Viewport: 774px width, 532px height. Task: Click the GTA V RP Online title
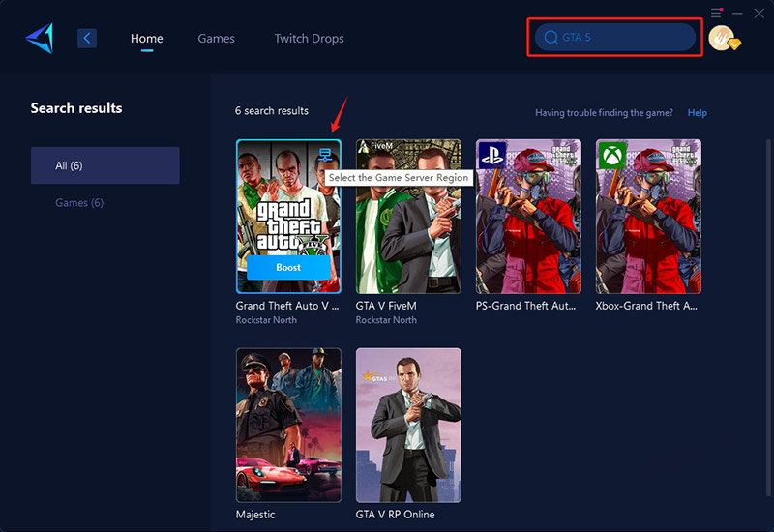coord(395,515)
